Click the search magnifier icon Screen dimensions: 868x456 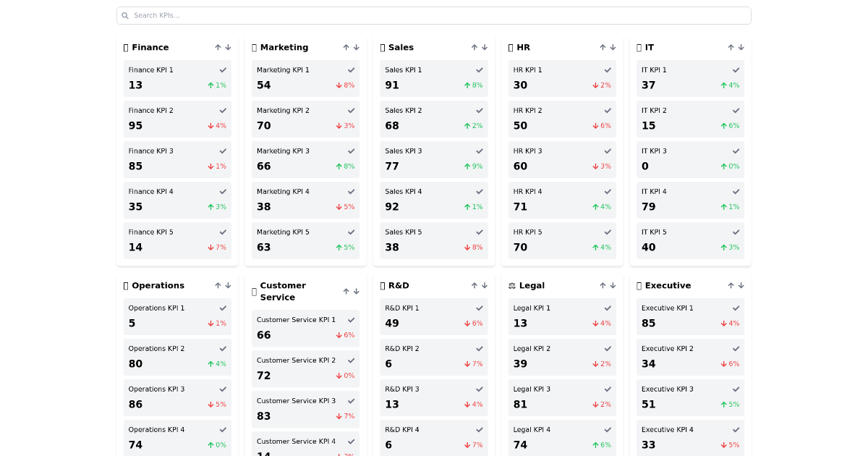click(125, 16)
